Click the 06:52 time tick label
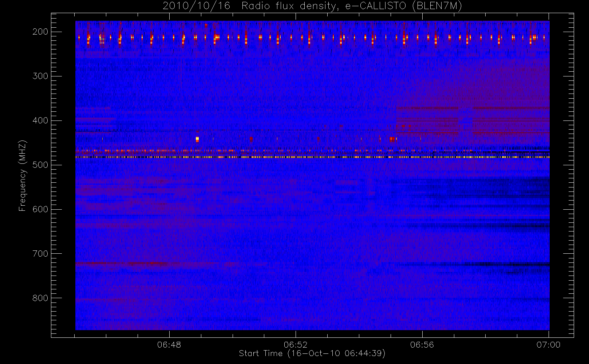 click(x=296, y=345)
